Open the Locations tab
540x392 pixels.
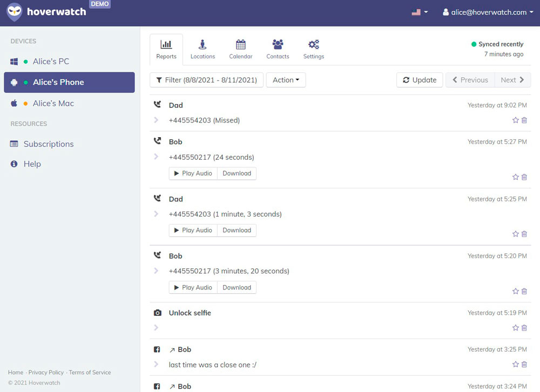(202, 50)
